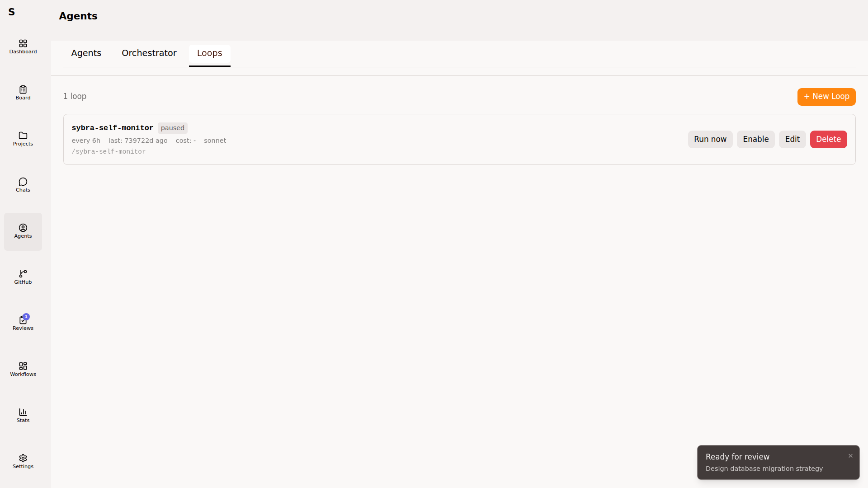Enable the paused sybra-self-monitor loop

click(755, 139)
